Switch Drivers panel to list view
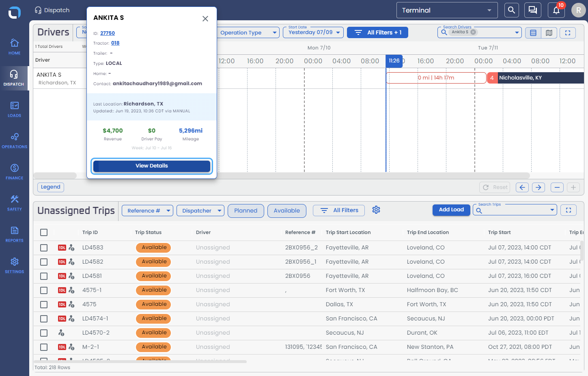The height and width of the screenshot is (376, 588). click(533, 33)
